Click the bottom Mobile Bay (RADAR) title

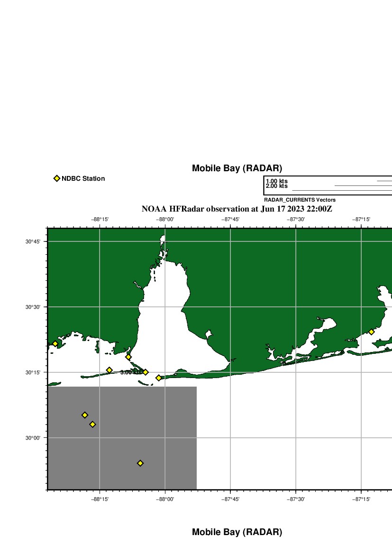[x=237, y=532]
